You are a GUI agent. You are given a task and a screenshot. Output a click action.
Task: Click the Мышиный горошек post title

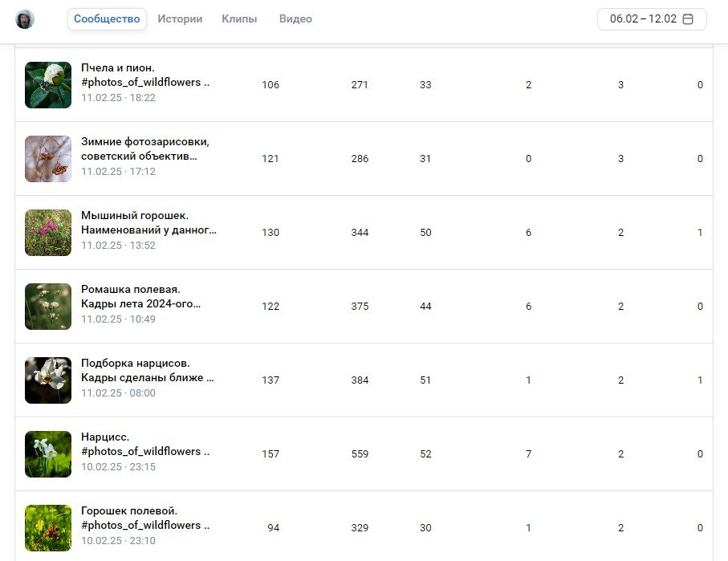[x=134, y=216]
